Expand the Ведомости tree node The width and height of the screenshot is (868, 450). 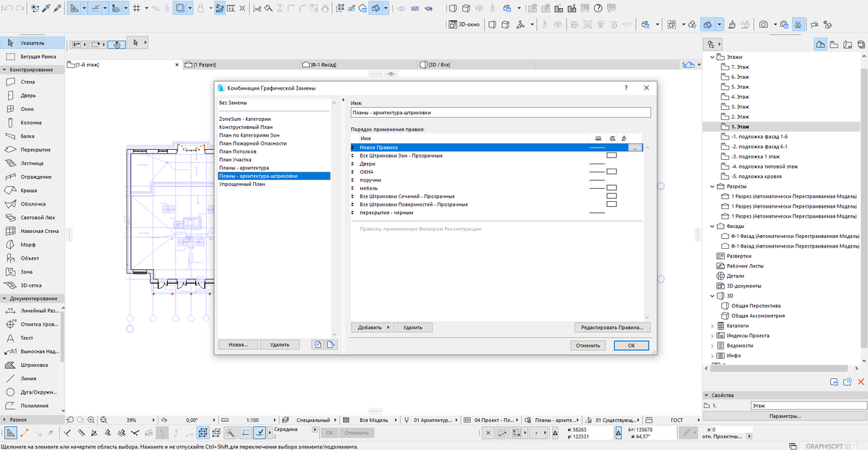712,346
